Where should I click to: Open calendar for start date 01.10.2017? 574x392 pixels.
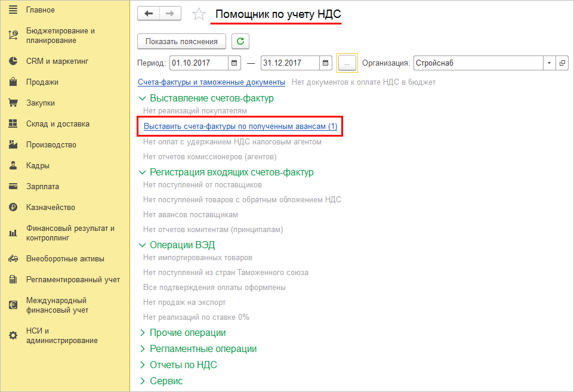(235, 63)
